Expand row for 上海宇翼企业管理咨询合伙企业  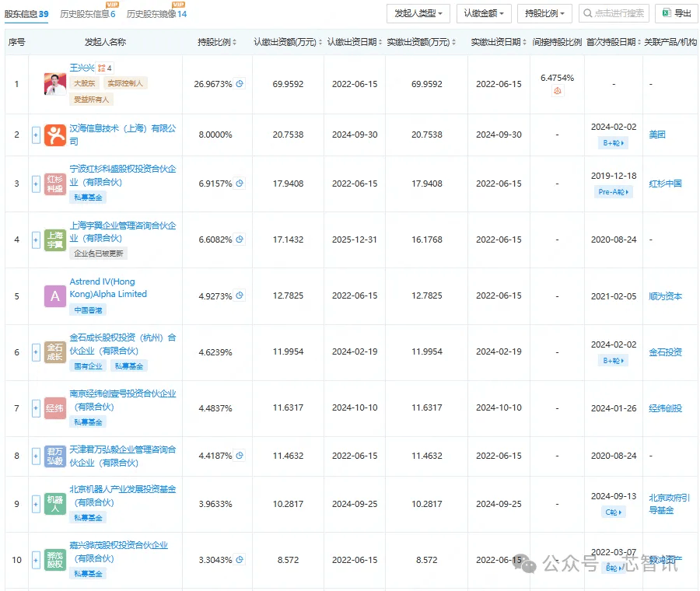[x=36, y=240]
